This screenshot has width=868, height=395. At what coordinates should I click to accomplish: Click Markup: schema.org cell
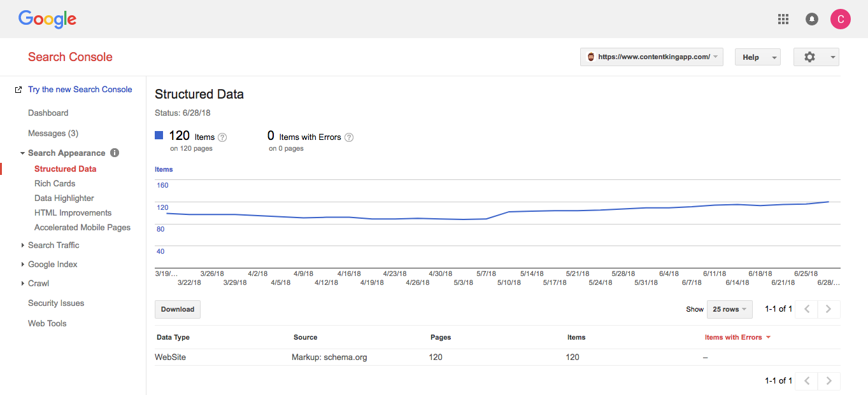pos(329,357)
